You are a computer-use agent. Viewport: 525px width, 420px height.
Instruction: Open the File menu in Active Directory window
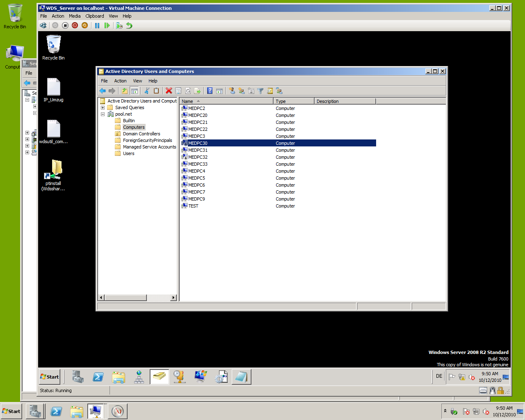click(104, 81)
